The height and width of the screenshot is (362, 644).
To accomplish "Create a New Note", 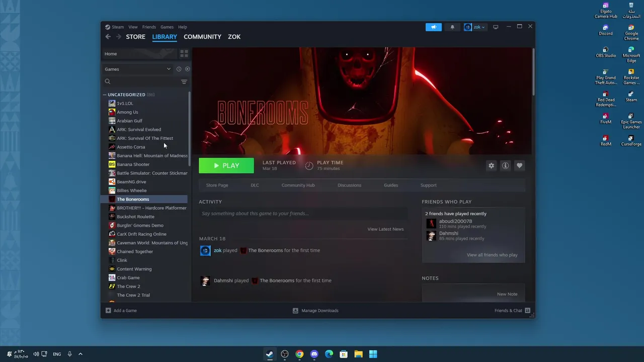I will [507, 294].
